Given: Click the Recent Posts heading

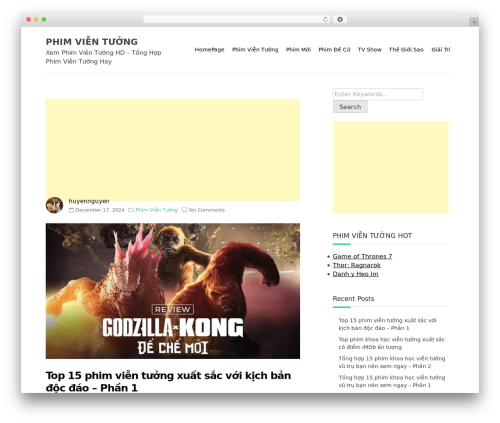Looking at the screenshot, I should click(353, 299).
